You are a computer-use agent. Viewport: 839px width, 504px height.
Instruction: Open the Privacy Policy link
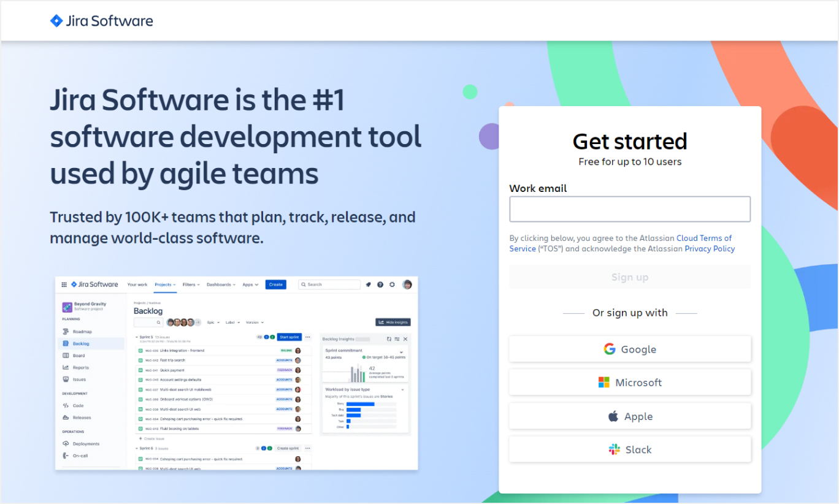click(x=710, y=249)
